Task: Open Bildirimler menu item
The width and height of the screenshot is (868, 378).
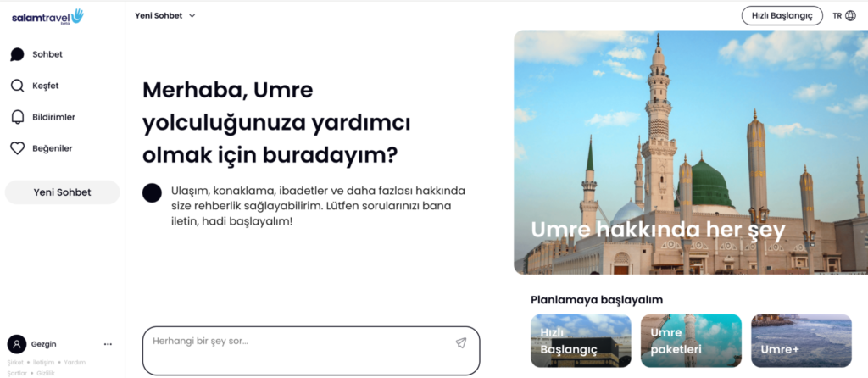Action: [x=42, y=117]
